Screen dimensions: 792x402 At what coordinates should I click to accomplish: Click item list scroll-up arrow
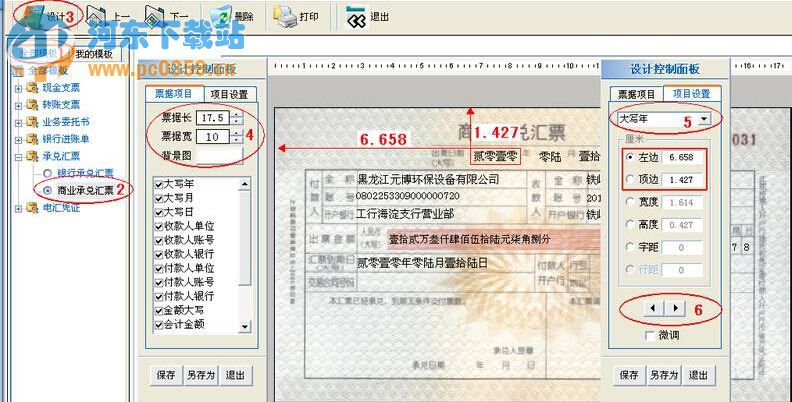pos(245,184)
